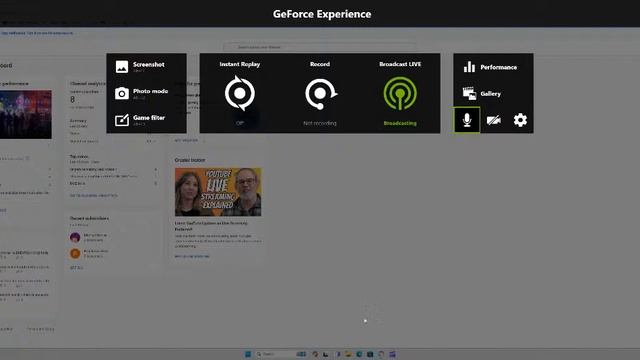Open the File Explorer taskbar icon

click(348, 354)
